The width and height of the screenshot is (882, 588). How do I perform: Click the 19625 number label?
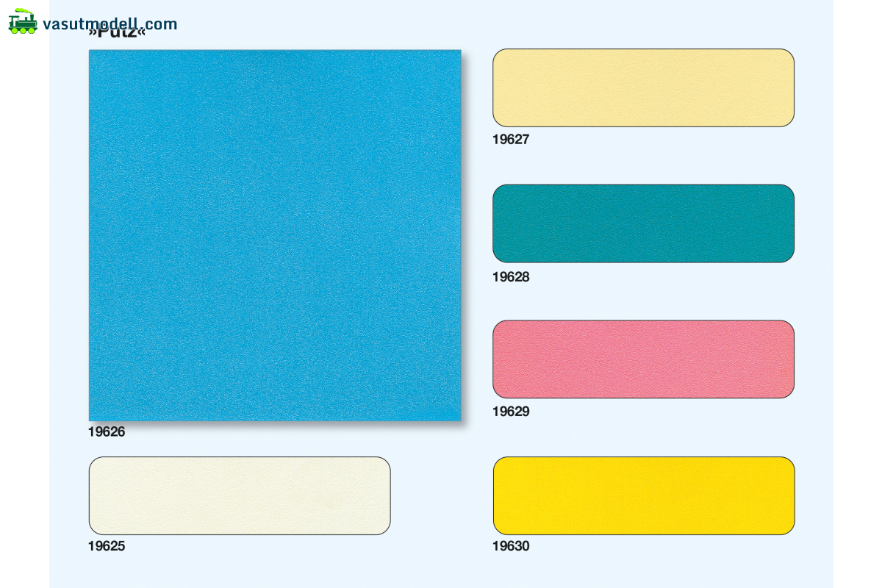tap(107, 546)
